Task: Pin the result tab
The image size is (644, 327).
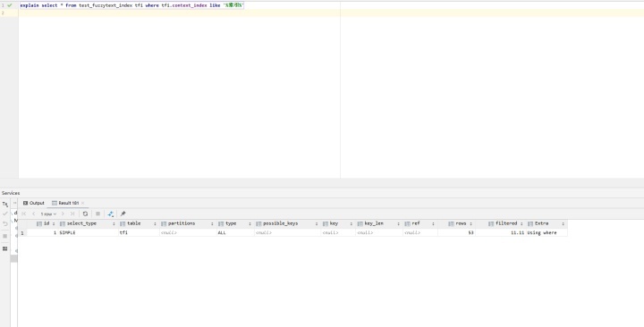Action: (123, 214)
